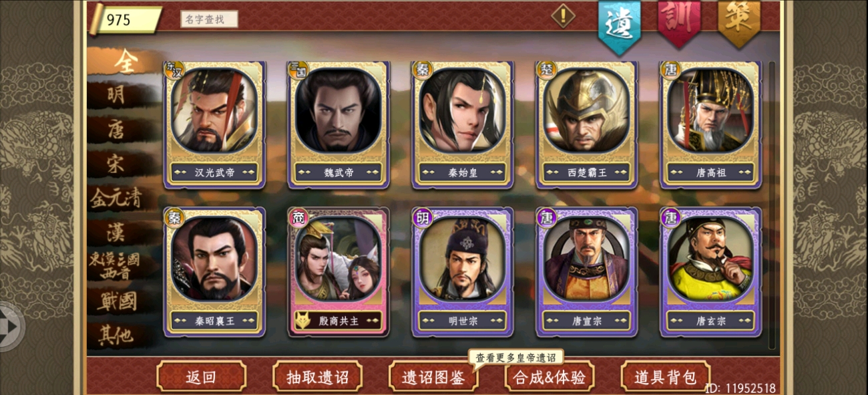Viewport: 868px width, 395px height.
Task: Choose the 殷商共主 pink card
Action: tap(339, 271)
